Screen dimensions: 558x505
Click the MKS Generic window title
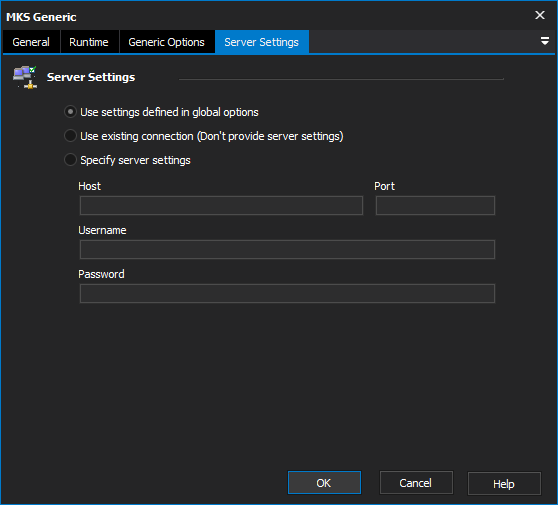click(41, 17)
